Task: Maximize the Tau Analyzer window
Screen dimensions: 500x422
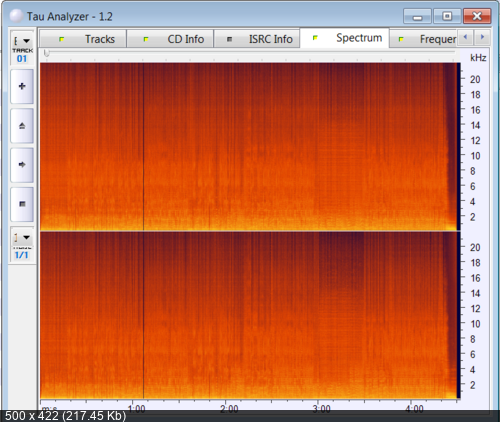Action: click(x=447, y=16)
